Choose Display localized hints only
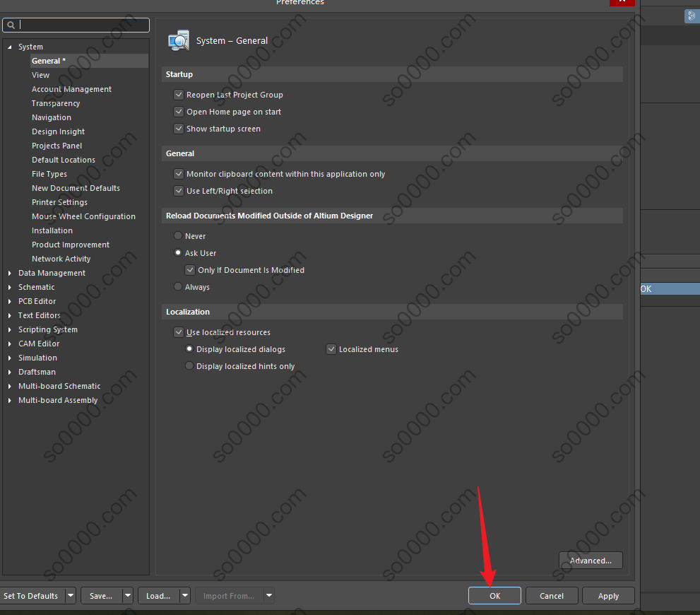The width and height of the screenshot is (700, 615). (x=189, y=365)
